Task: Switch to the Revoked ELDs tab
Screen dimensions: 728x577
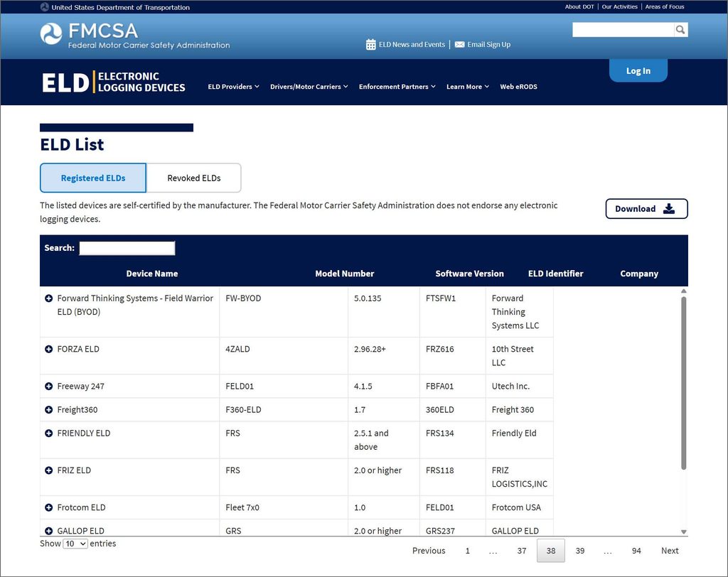Action: 193,178
